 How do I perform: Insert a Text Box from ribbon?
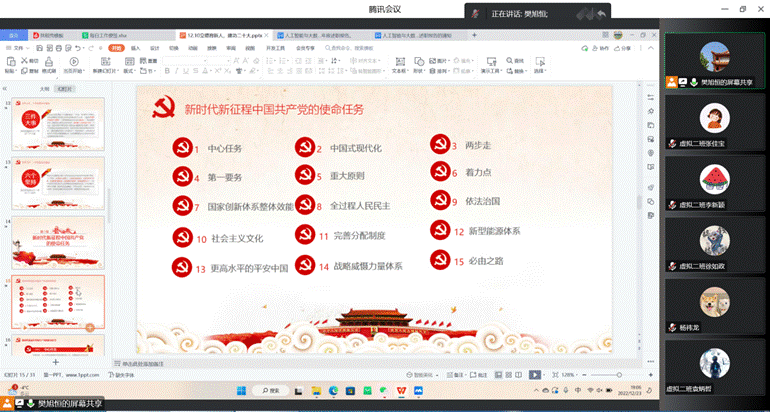click(x=398, y=63)
